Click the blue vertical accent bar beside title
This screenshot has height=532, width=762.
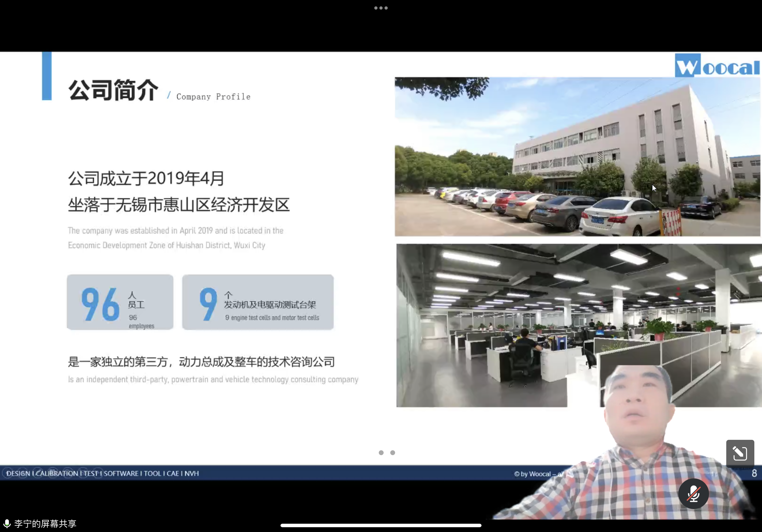click(47, 76)
